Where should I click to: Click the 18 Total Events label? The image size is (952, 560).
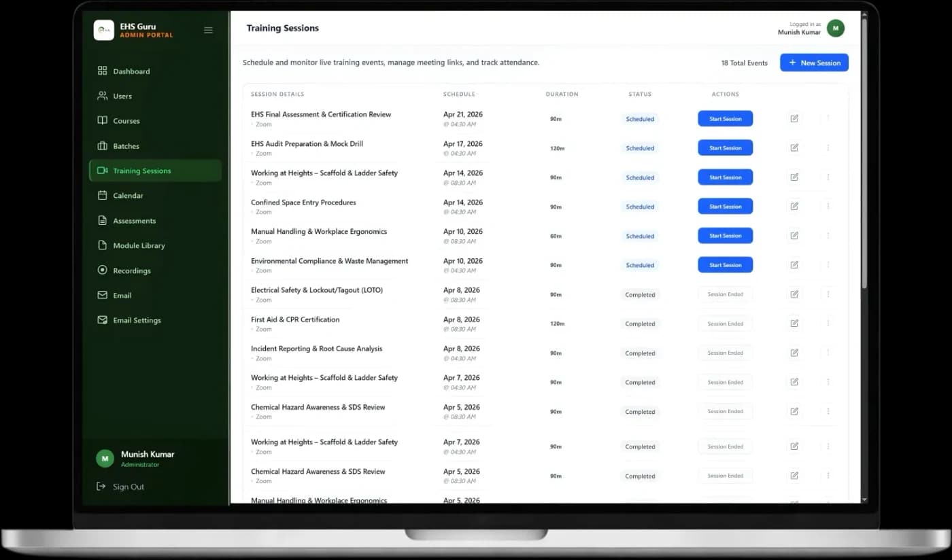(745, 63)
